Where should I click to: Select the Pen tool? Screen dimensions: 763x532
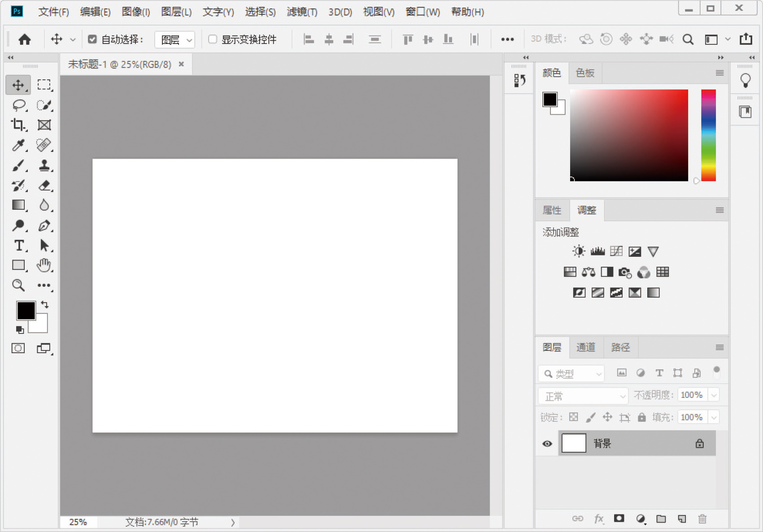point(44,225)
